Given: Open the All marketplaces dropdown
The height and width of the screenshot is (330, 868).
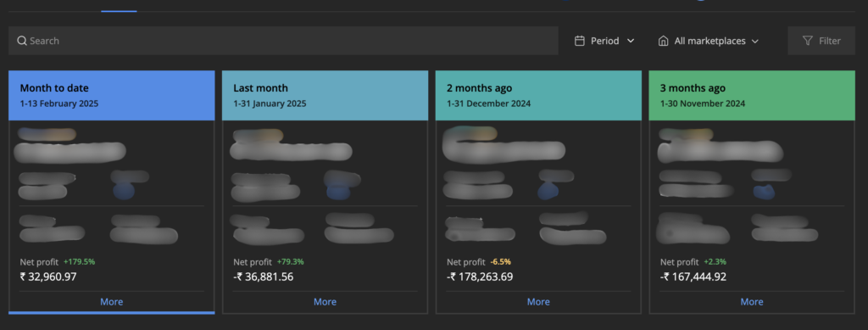Looking at the screenshot, I should [x=708, y=41].
